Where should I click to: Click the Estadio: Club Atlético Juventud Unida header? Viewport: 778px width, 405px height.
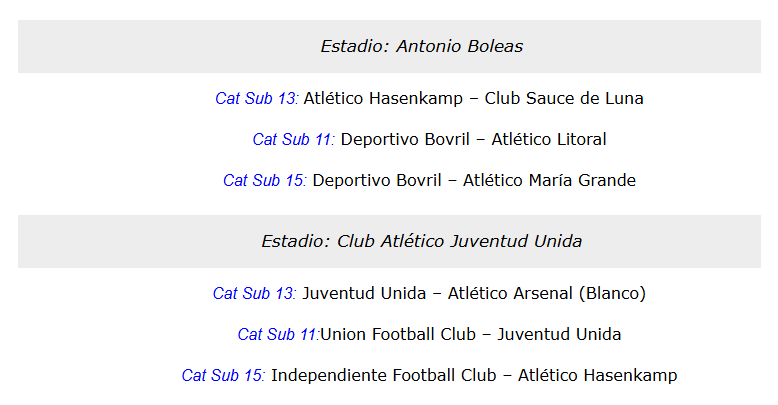[421, 241]
